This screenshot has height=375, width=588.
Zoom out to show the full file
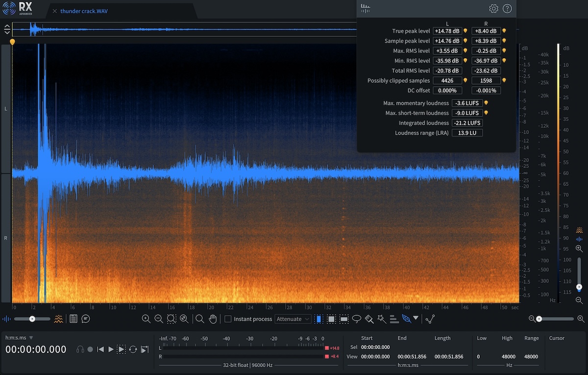pos(184,319)
